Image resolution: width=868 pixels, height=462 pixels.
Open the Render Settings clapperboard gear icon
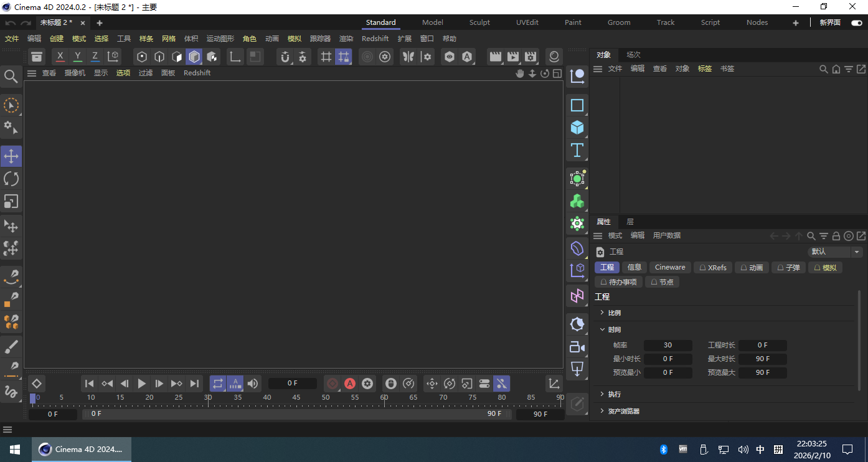point(531,57)
